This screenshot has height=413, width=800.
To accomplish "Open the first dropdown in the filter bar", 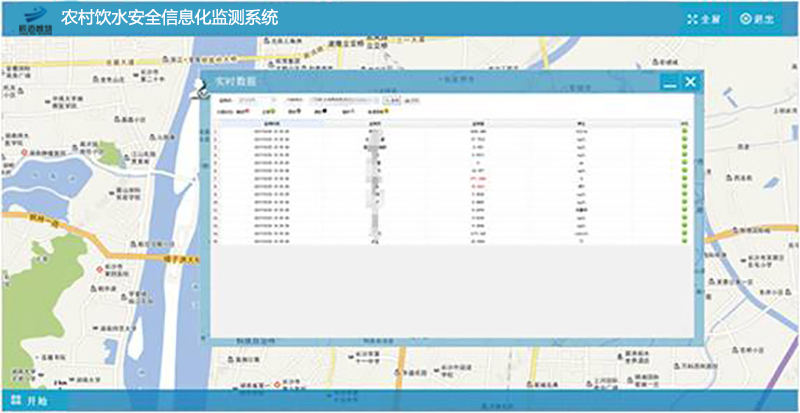I will 255,101.
